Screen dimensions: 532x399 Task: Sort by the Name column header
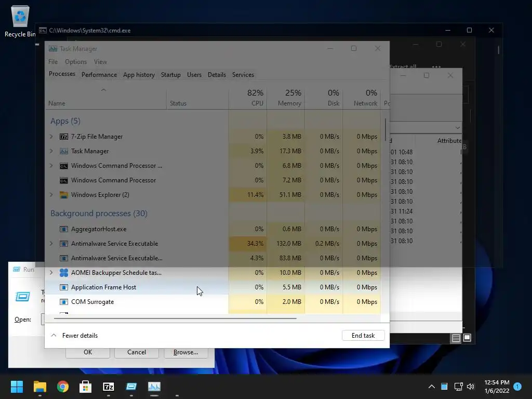click(x=106, y=98)
